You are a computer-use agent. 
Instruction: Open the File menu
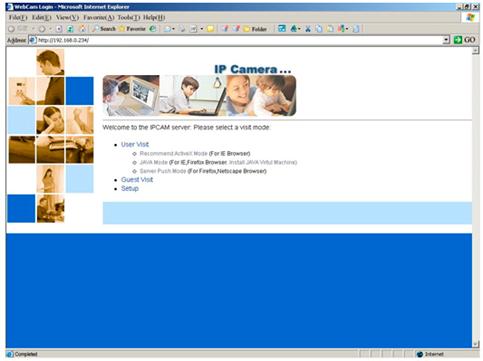[18, 17]
